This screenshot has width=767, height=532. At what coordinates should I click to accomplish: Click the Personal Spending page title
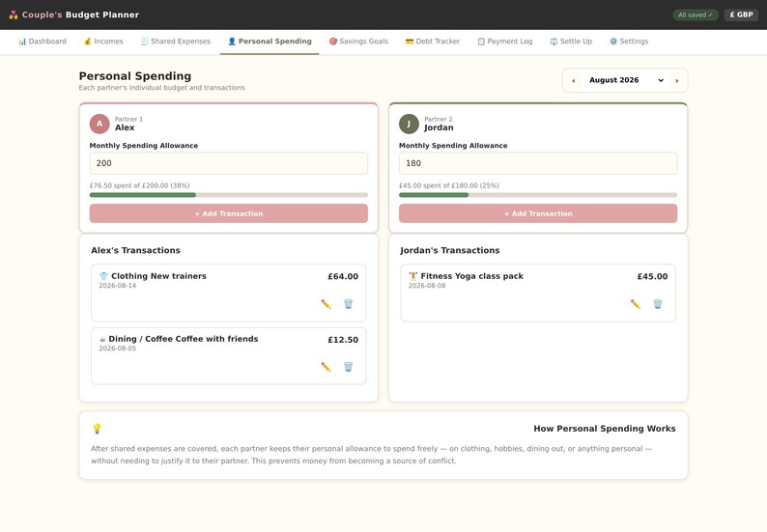pos(135,76)
